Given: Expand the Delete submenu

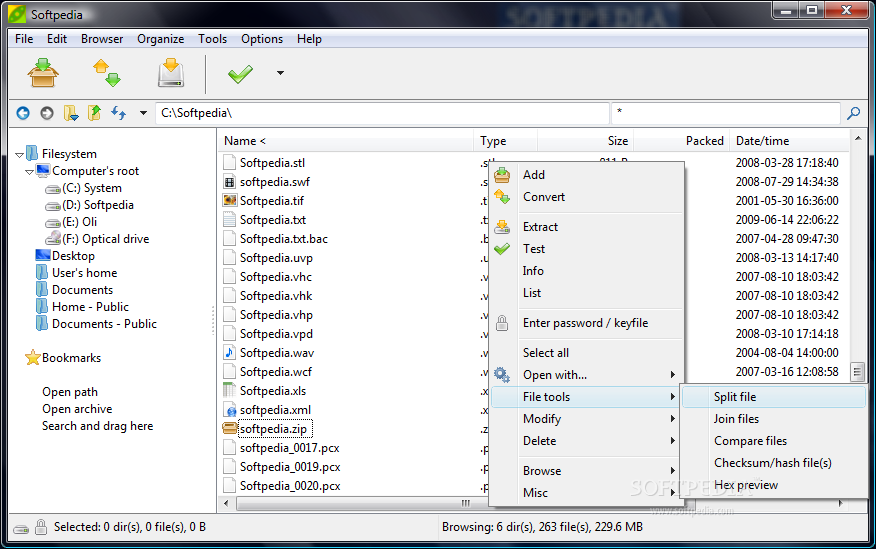Looking at the screenshot, I should [587, 441].
